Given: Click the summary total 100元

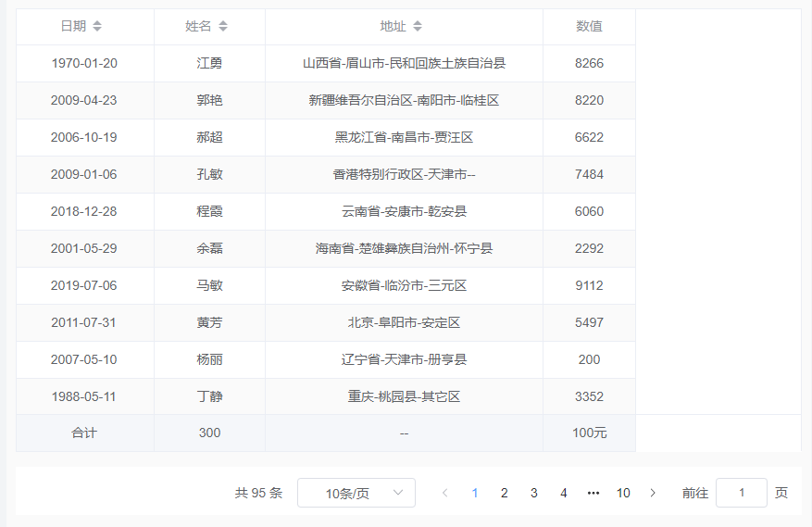Looking at the screenshot, I should tap(589, 433).
